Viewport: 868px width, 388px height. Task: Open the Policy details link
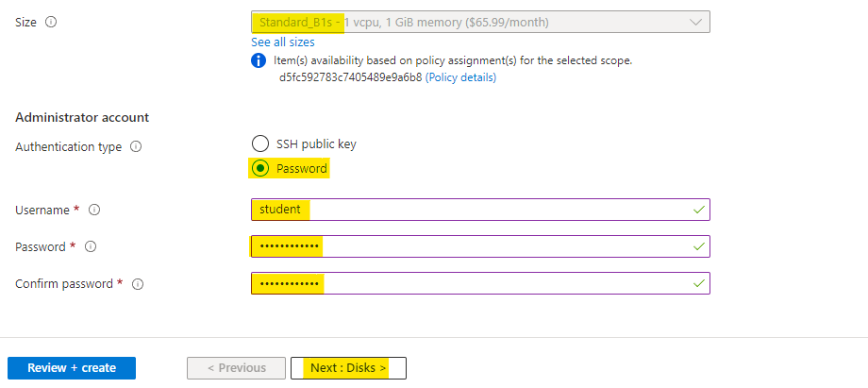(460, 77)
